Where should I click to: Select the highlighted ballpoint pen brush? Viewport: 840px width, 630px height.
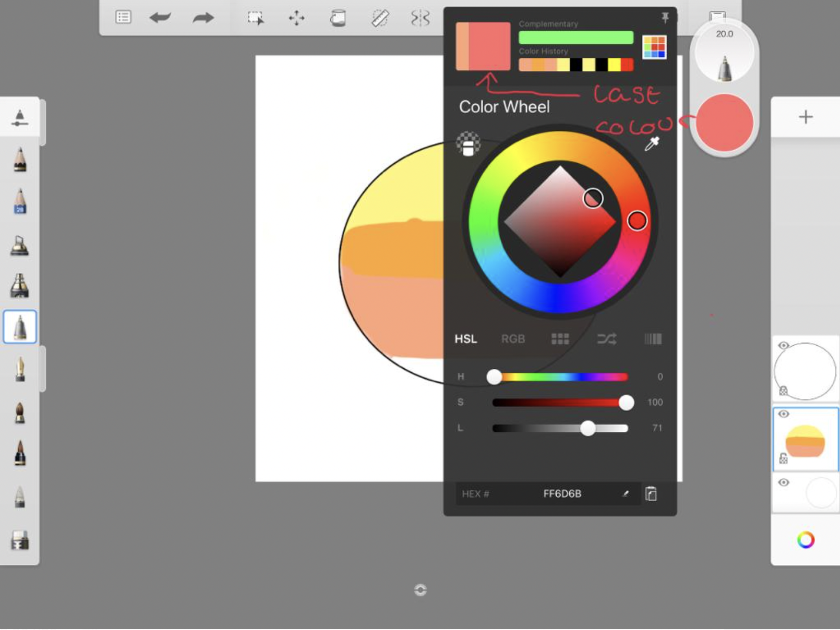(20, 327)
